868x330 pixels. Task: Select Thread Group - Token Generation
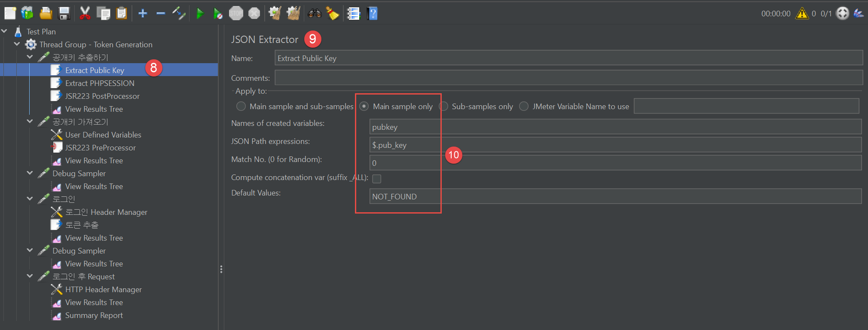(x=96, y=44)
